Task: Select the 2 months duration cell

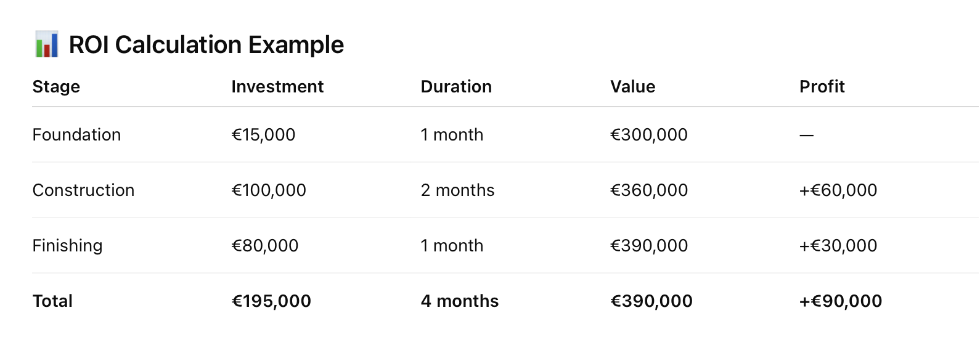Action: pos(457,190)
